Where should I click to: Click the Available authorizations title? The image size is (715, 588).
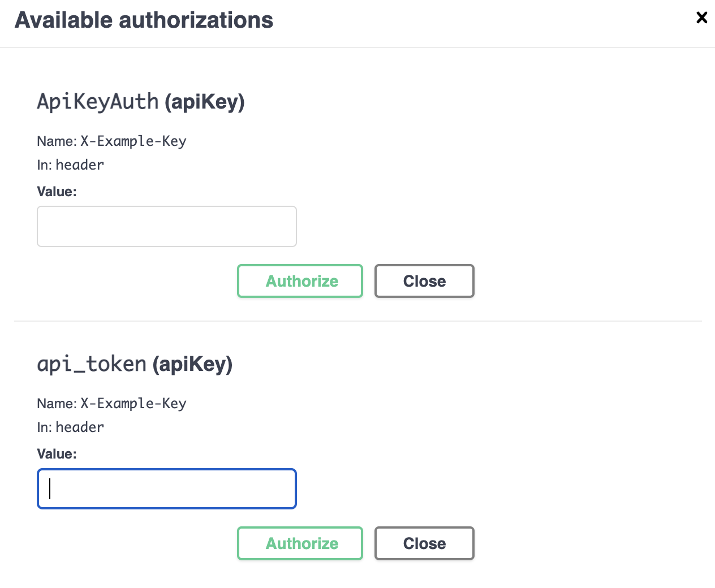144,20
